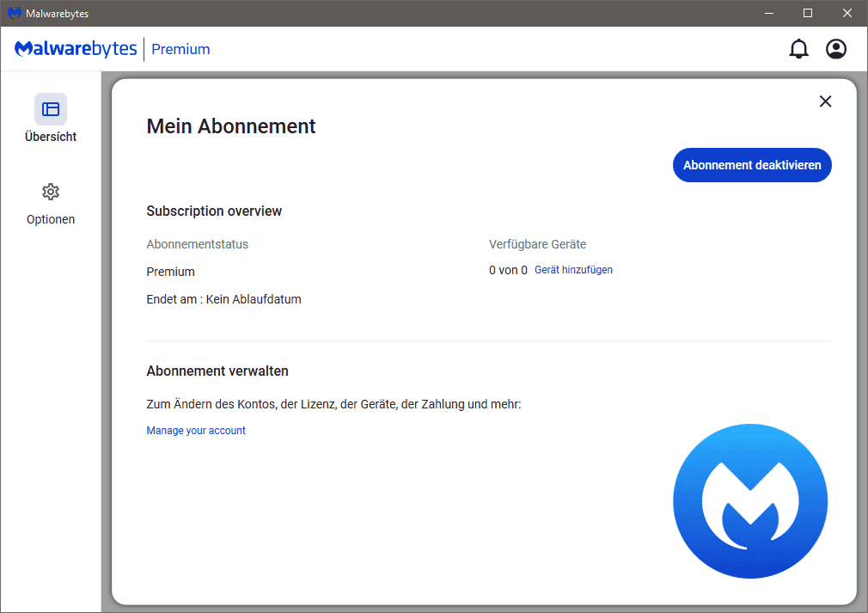This screenshot has height=613, width=868.
Task: Click the Mein Abonnement heading
Action: pos(231,126)
